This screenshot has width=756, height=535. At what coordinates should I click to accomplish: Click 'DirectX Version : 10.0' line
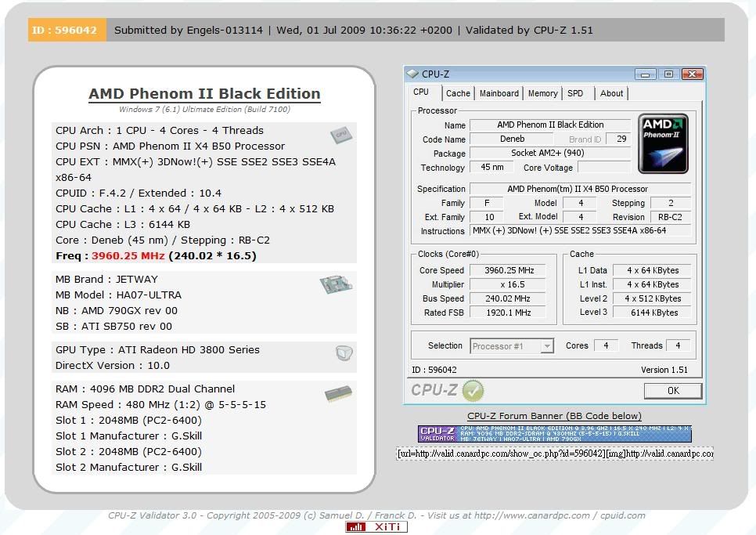(x=113, y=365)
